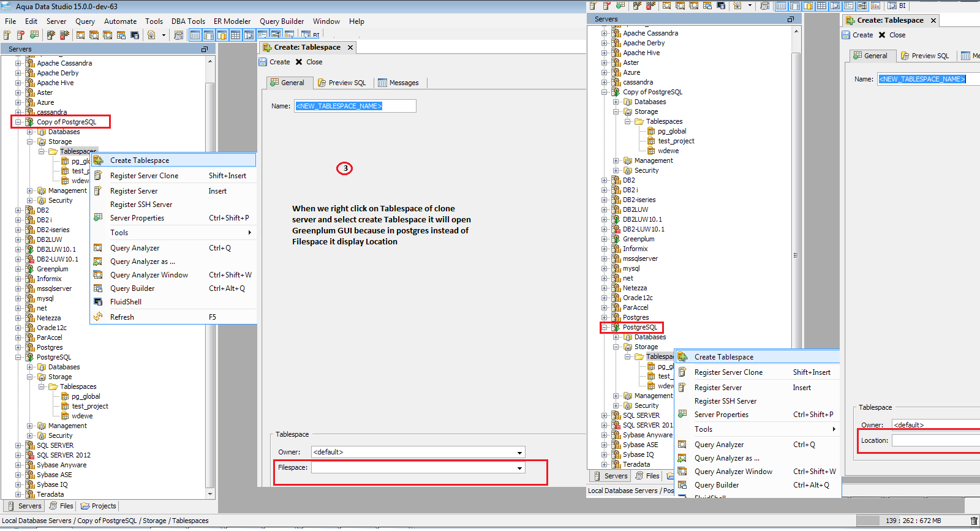
Task: Click the left Servers panel vertical scrollbar
Action: tap(210, 279)
